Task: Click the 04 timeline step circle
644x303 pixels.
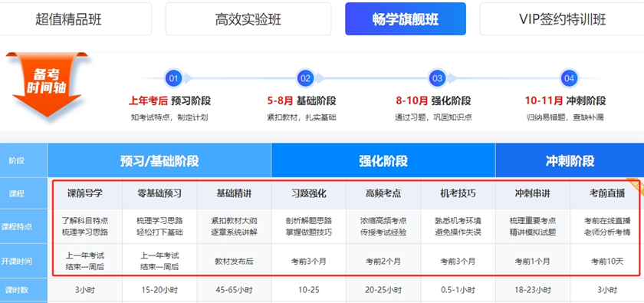Action: (569, 78)
